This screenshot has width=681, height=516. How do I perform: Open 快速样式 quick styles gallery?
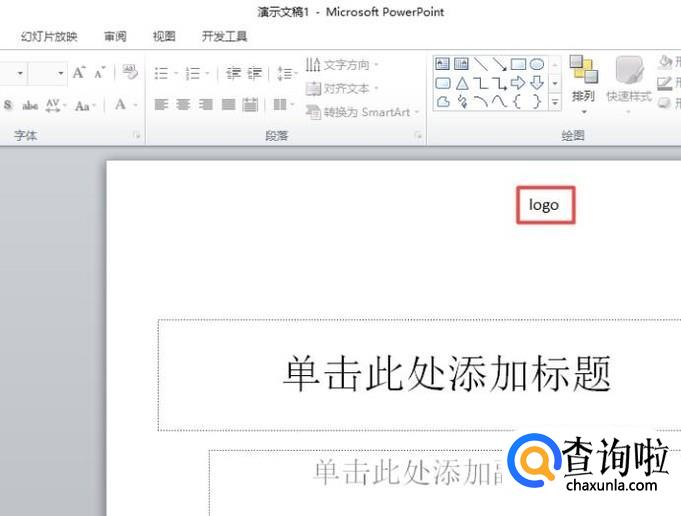pyautogui.click(x=629, y=85)
